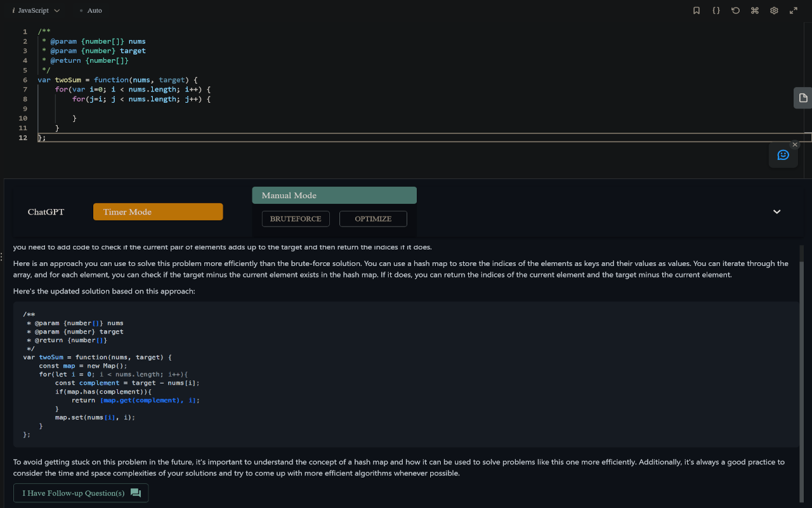812x508 pixels.
Task: Open the JavaScript language dropdown
Action: 37,10
